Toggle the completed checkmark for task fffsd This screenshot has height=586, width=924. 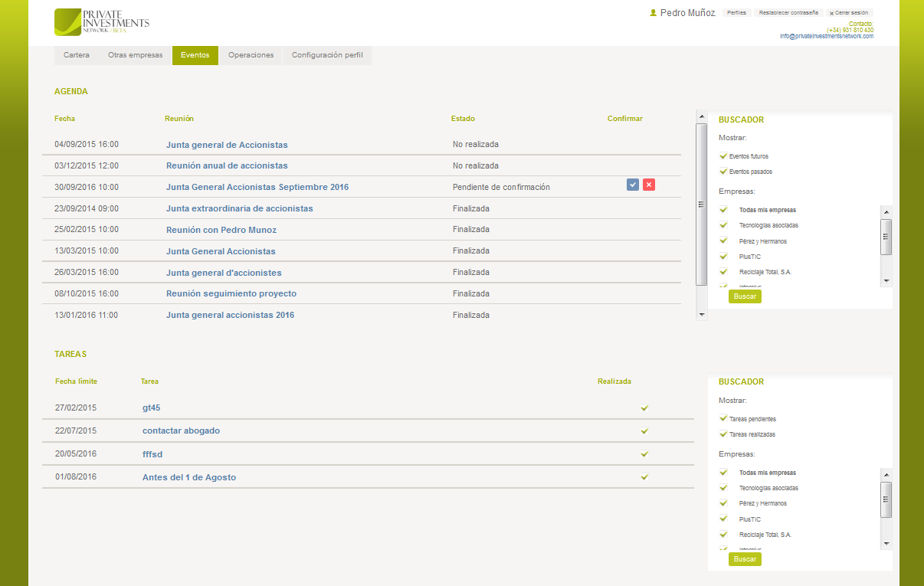coord(644,454)
